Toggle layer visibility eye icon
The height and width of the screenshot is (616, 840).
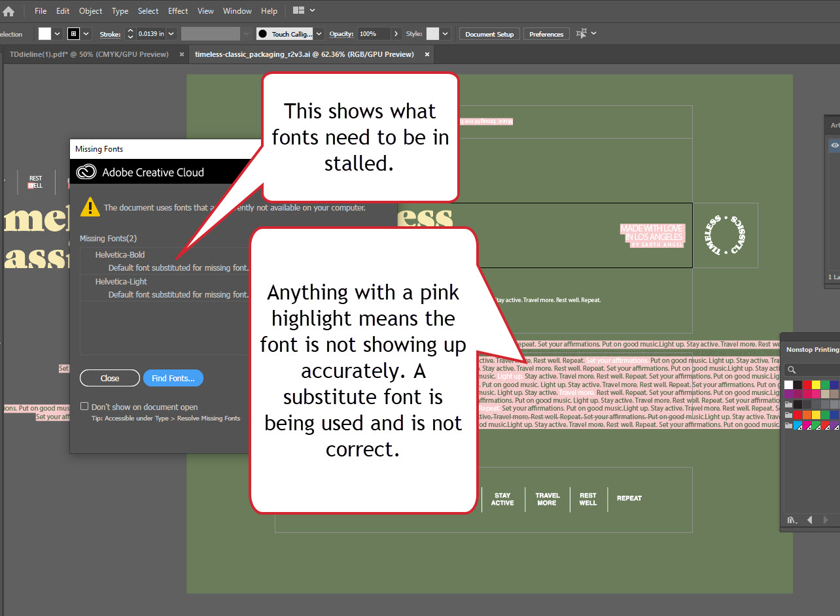click(x=835, y=145)
